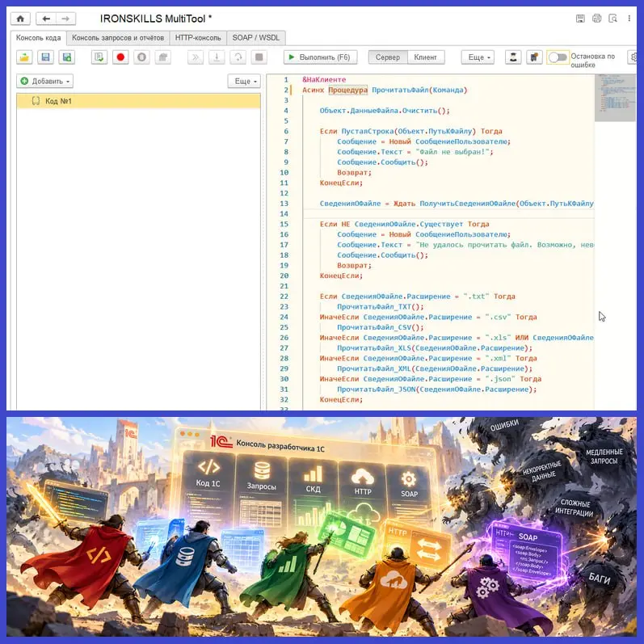Open the SOAP / WSDL tab
This screenshot has height=644, width=644.
(256, 38)
